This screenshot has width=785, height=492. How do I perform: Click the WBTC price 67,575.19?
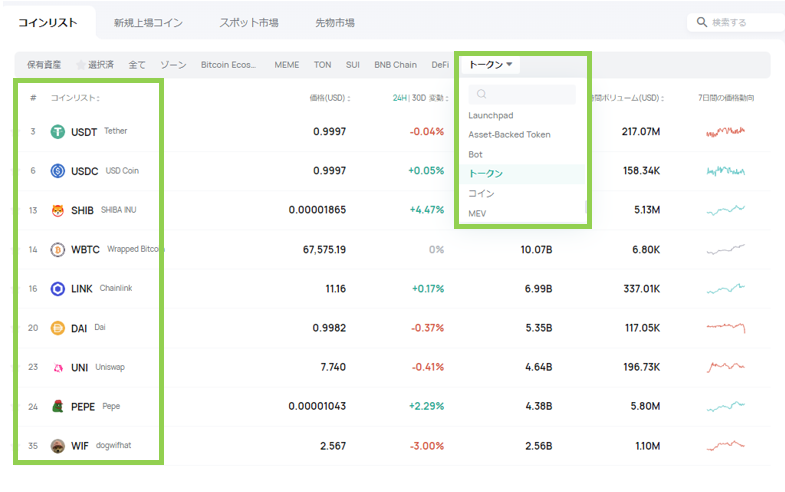(x=324, y=249)
